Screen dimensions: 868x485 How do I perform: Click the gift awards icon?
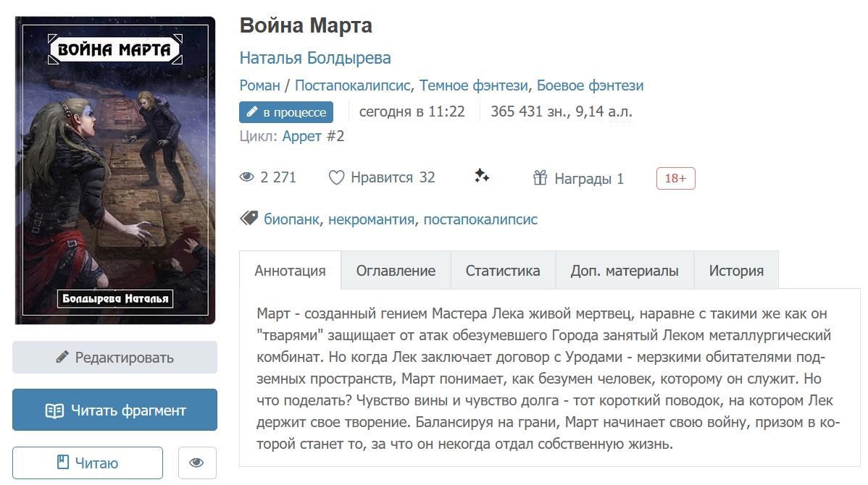pyautogui.click(x=540, y=178)
